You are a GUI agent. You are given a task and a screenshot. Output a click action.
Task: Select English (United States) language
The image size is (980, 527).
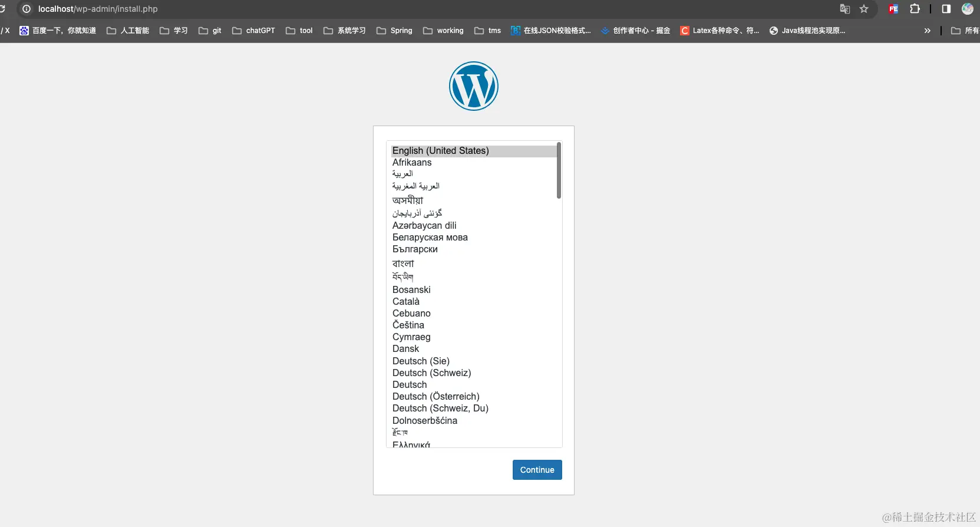[474, 151]
